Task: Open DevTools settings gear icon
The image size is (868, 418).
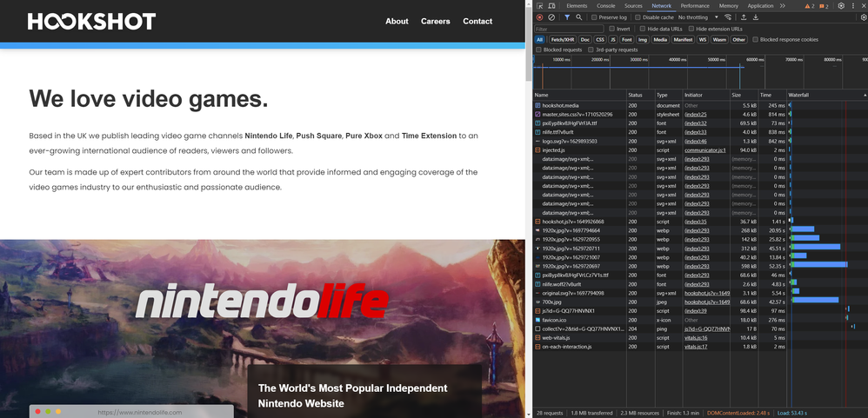Action: click(841, 5)
